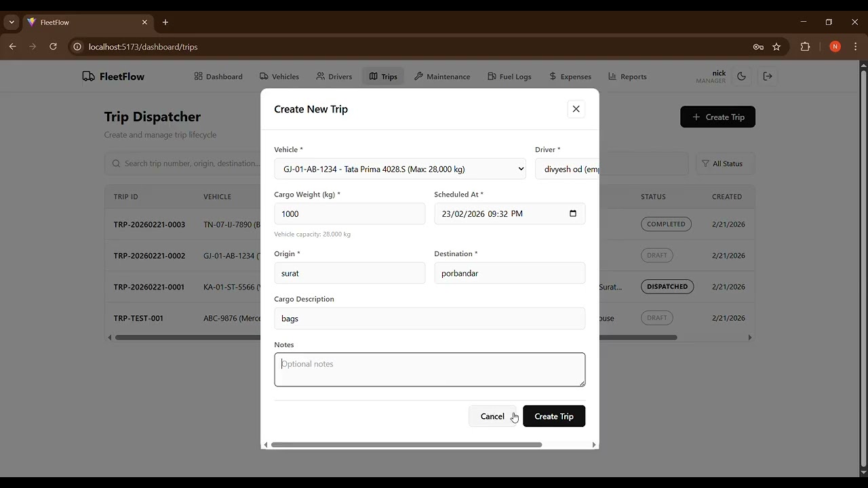Select trip TRP-20260221-0002
Screen dimensions: 868x488
pyautogui.click(x=149, y=256)
